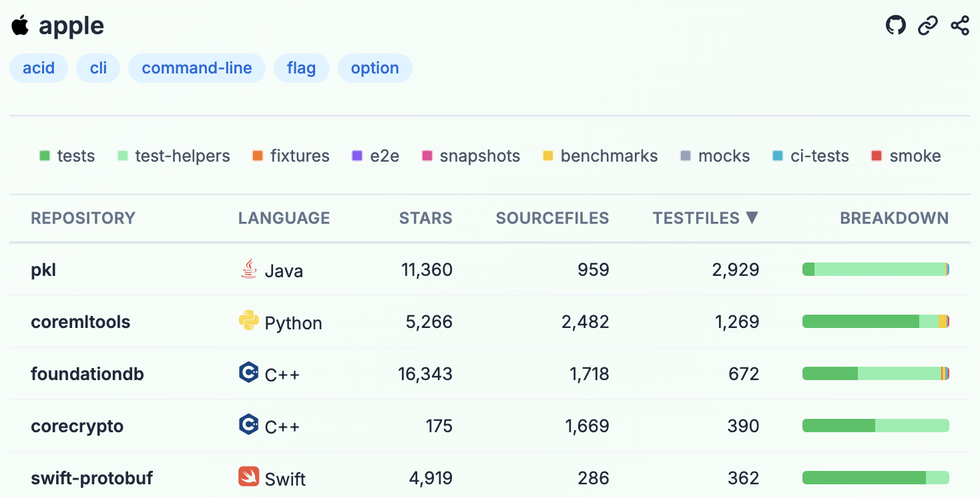
Task: Click the Swift language label
Action: (285, 480)
